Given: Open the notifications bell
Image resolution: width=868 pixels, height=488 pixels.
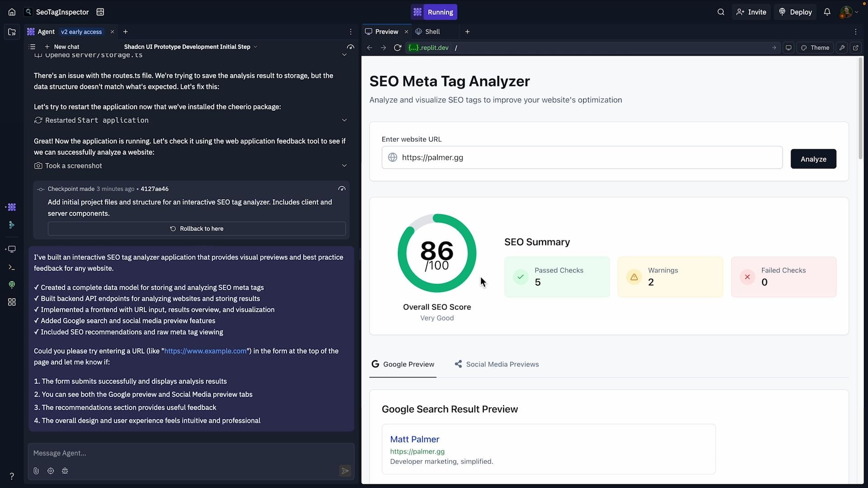Looking at the screenshot, I should pyautogui.click(x=827, y=12).
